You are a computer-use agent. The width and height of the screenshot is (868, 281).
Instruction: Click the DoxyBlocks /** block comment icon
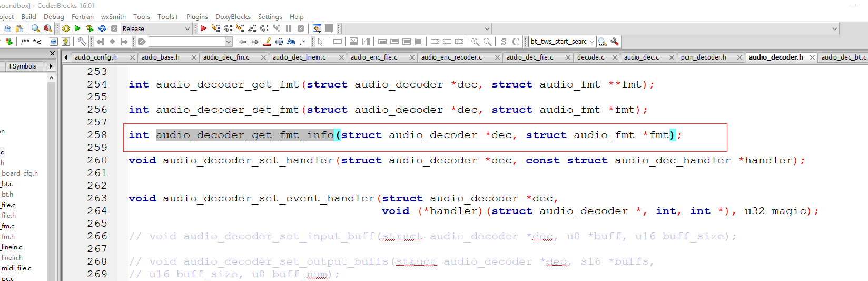(25, 42)
